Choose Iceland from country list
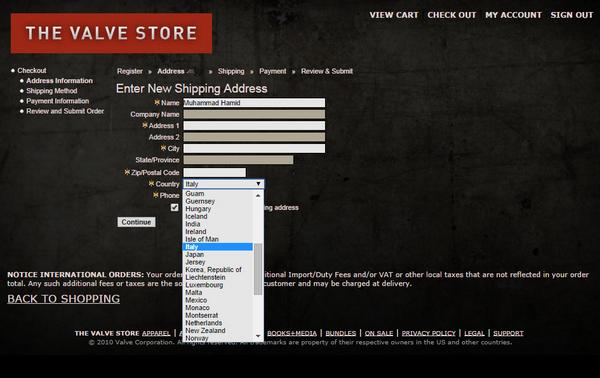Image resolution: width=600 pixels, height=378 pixels. pos(218,217)
